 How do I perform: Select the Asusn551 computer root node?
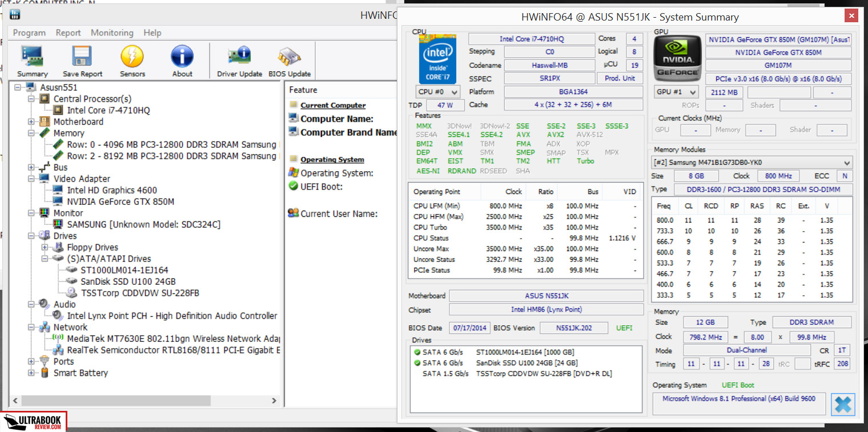pyautogui.click(x=58, y=87)
